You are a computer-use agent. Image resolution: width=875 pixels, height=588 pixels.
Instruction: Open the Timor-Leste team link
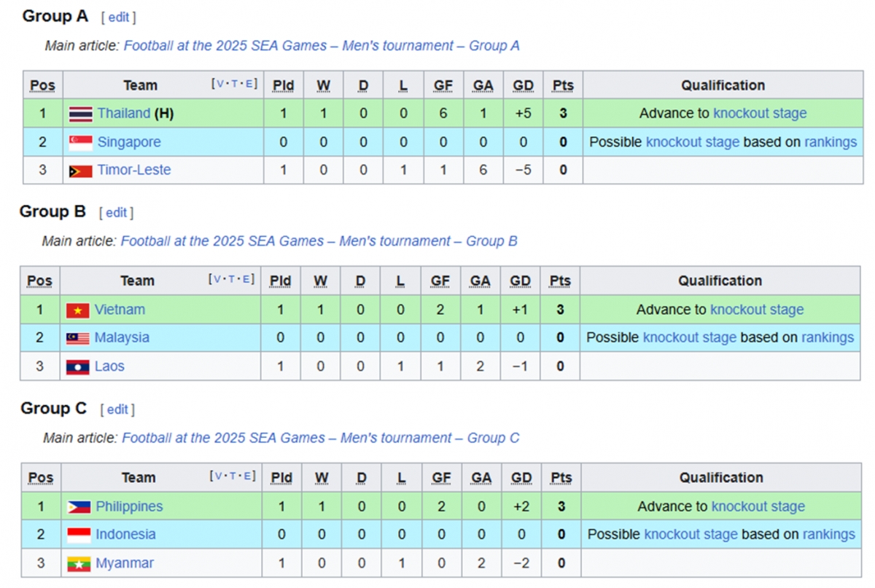tap(134, 170)
